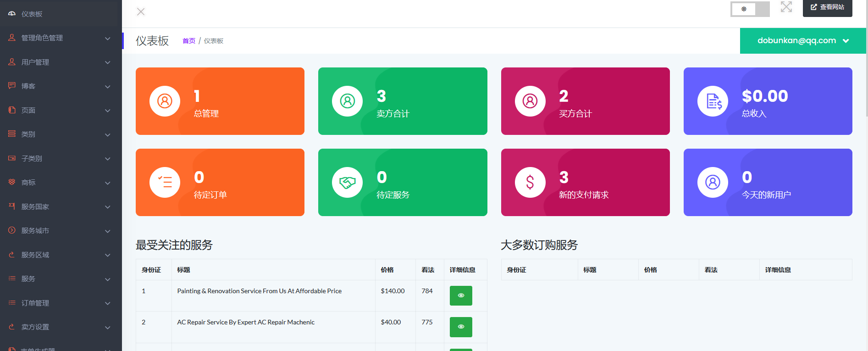This screenshot has height=351, width=868.
Task: Open the 订单管理 sidebar menu
Action: point(59,303)
